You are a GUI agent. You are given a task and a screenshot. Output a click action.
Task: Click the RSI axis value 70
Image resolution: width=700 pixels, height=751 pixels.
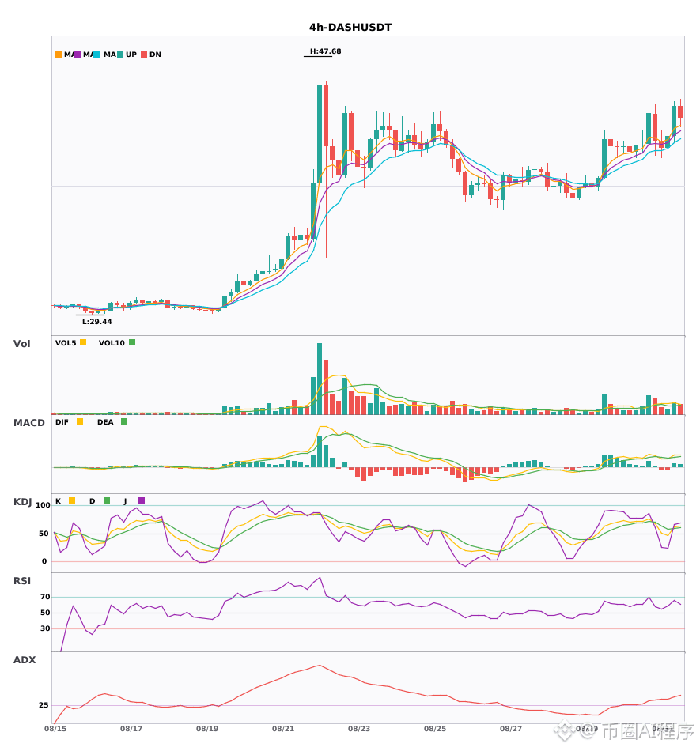click(x=45, y=597)
